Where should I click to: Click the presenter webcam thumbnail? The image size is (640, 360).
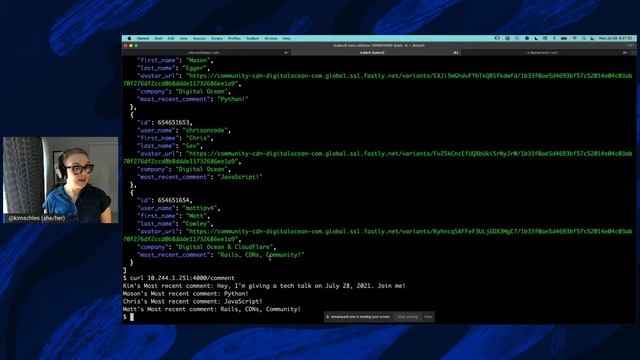60,180
